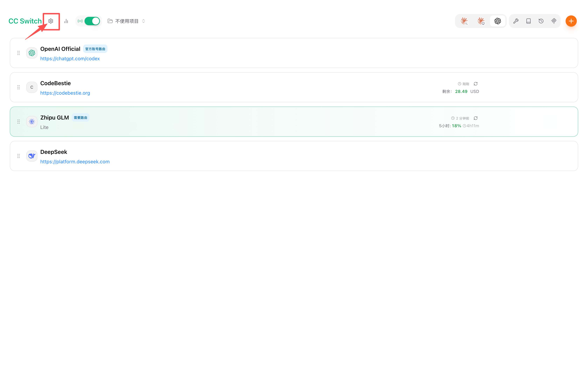
Task: Toggle the green proxy switch off
Action: point(92,21)
